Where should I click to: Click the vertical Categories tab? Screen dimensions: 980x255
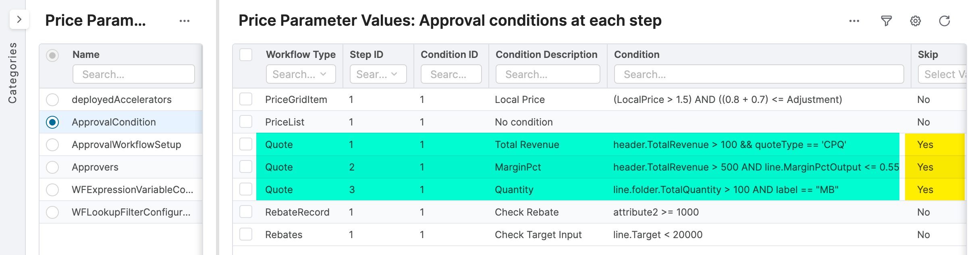[12, 70]
